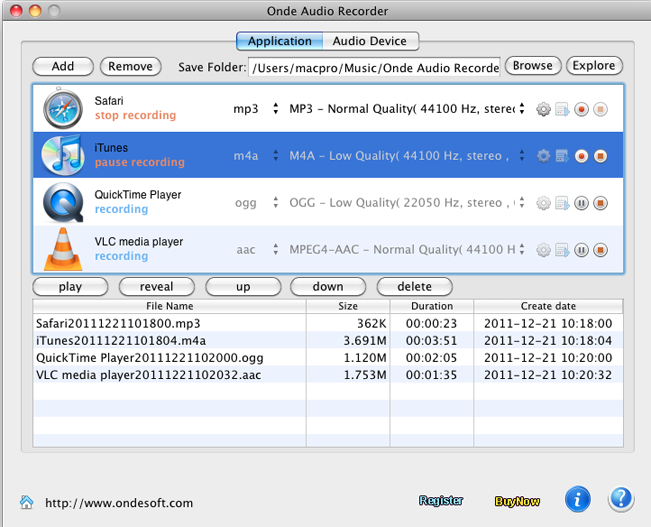Switch to the Application tab
The width and height of the screenshot is (651, 527).
(x=279, y=41)
